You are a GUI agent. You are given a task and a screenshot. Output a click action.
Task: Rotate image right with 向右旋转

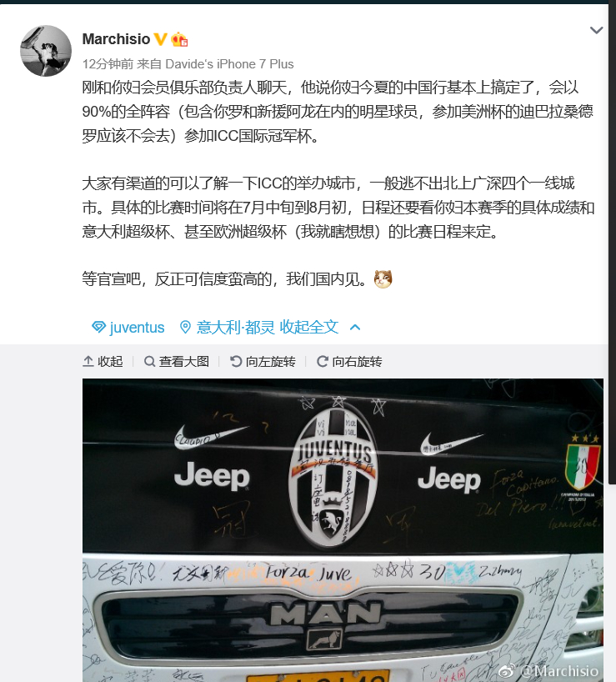[349, 362]
